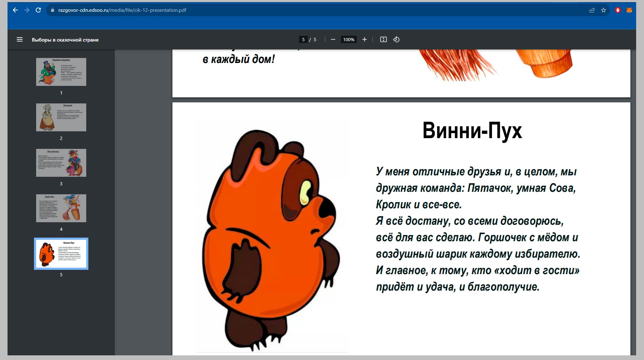Click the text «в каждый дом!»
The image size is (644, 360).
pyautogui.click(x=239, y=59)
